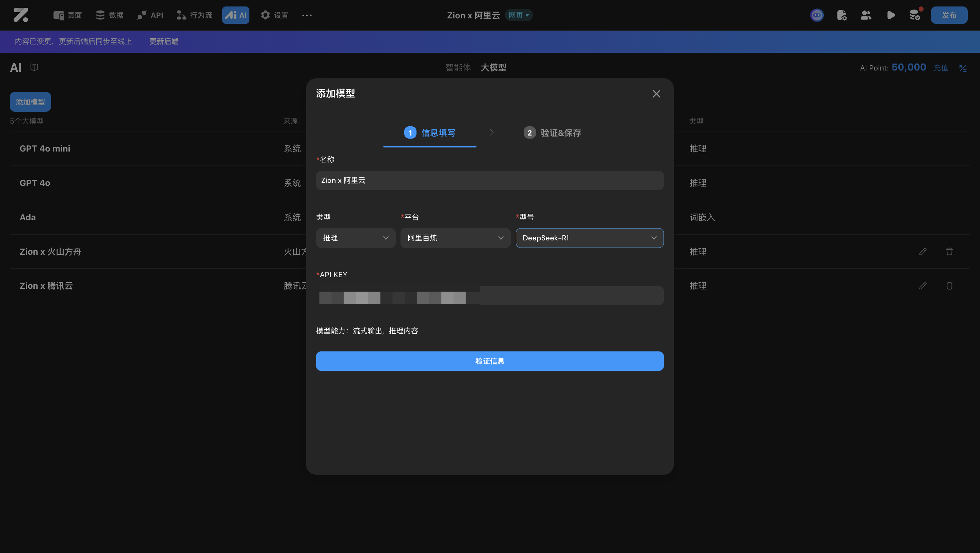Viewport: 980px width, 553px height.
Task: Click the AI Point 50,000 value
Action: pyautogui.click(x=909, y=67)
